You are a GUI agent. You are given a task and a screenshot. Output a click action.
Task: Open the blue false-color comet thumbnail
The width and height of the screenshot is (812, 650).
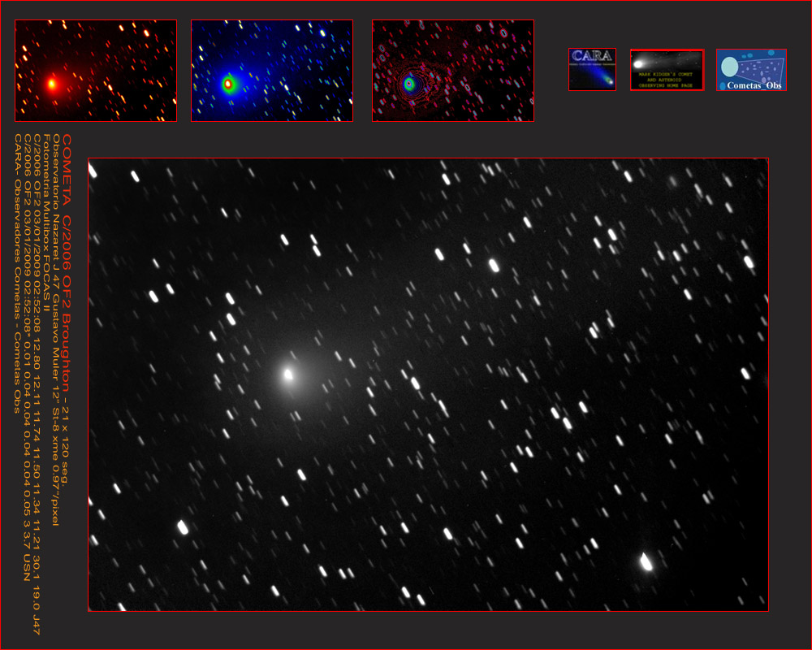[x=272, y=71]
